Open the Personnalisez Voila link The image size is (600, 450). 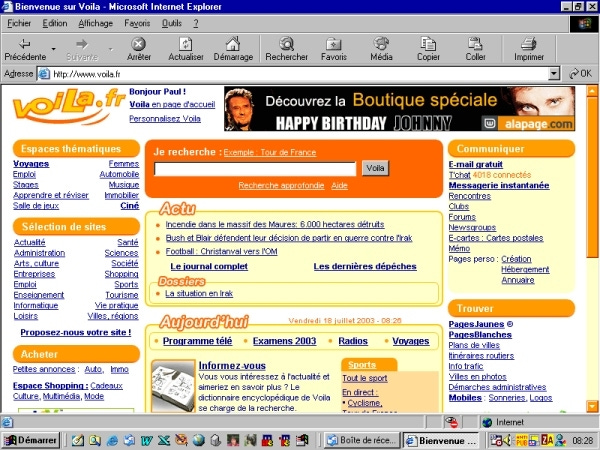click(165, 119)
